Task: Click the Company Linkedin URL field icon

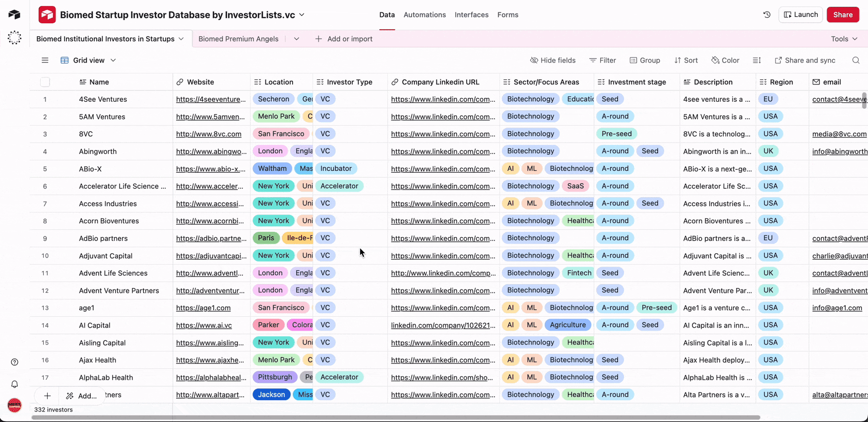Action: coord(395,82)
